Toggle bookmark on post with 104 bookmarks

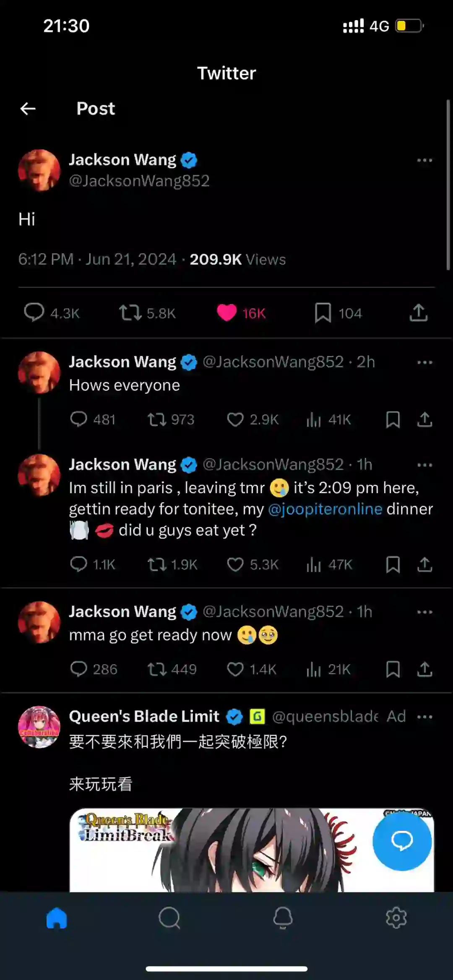(x=323, y=313)
